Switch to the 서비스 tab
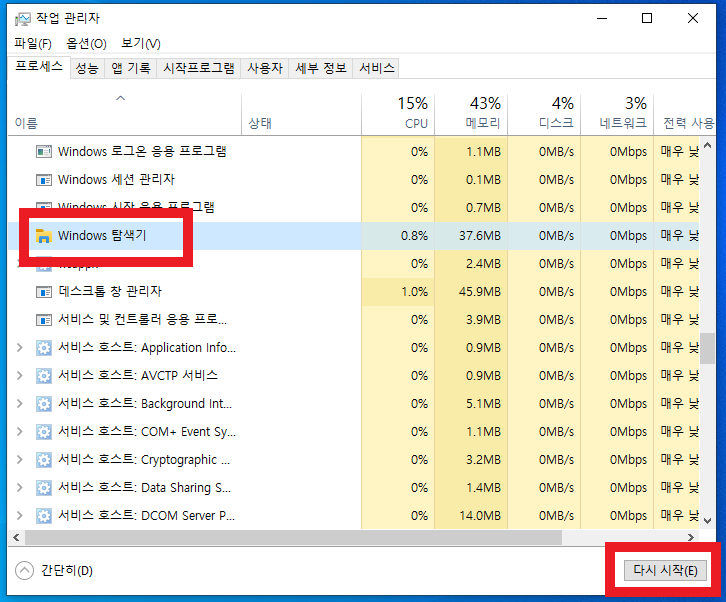Screen dimensions: 726x602 tap(376, 69)
